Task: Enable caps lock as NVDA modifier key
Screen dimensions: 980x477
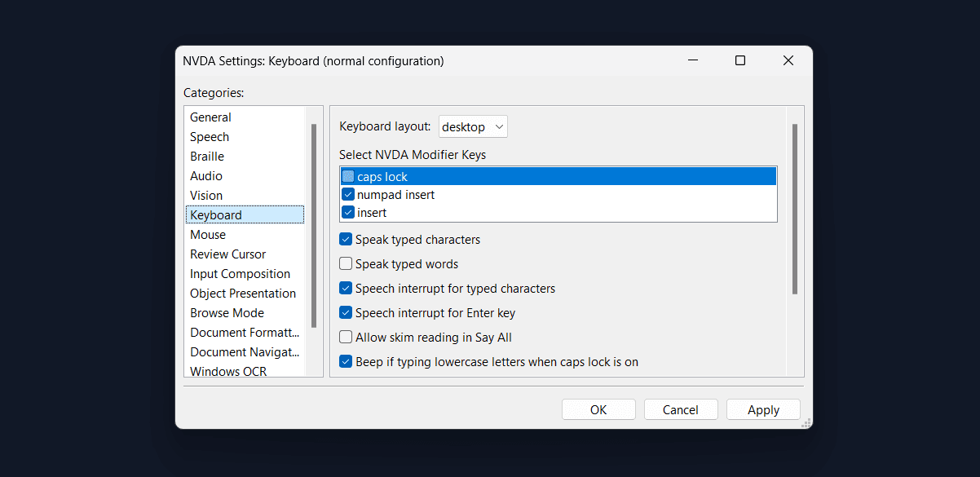Action: click(x=348, y=175)
